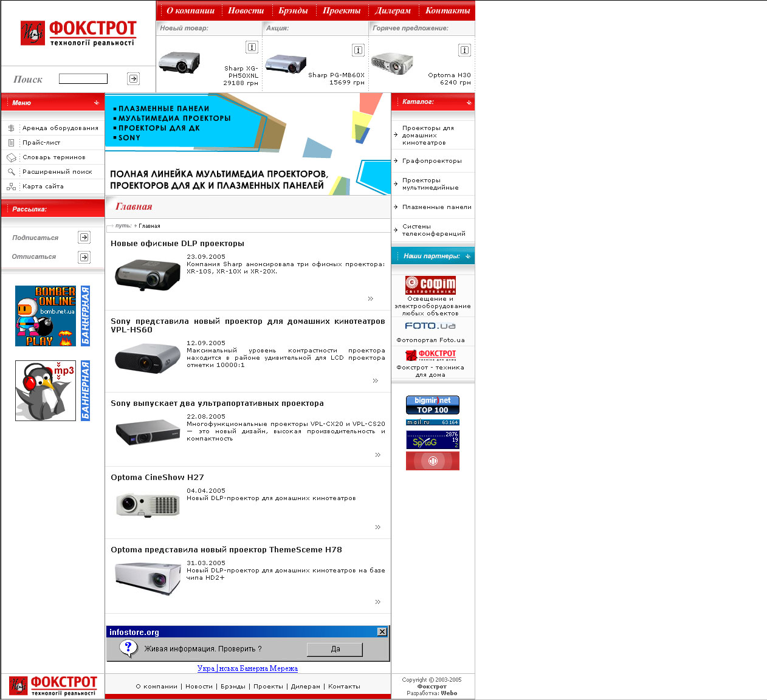Open the FOTO.ua partner logo

pyautogui.click(x=430, y=326)
